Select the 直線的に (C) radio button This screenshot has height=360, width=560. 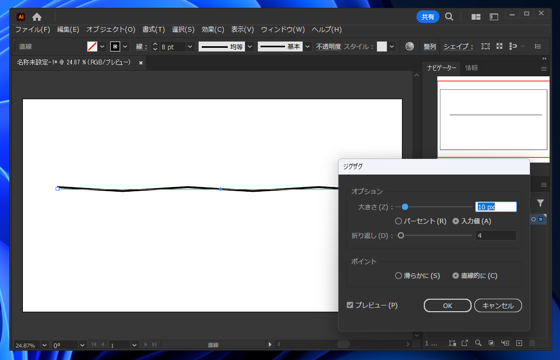(x=456, y=276)
